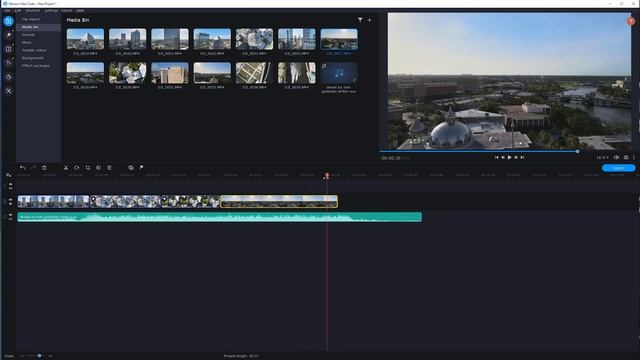Add a marker with flag icon
Image resolution: width=640 pixels, height=360 pixels.
click(141, 168)
